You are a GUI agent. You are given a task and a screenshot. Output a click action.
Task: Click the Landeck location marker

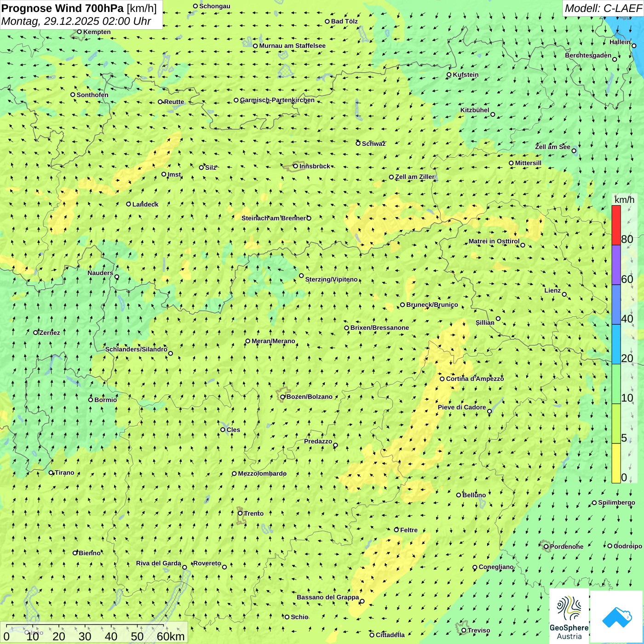pos(129,204)
